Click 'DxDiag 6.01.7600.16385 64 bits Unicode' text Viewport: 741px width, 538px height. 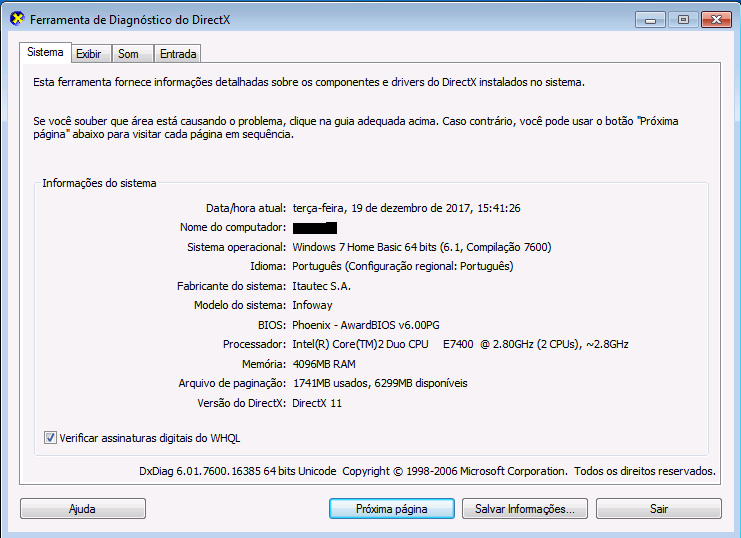(x=238, y=471)
